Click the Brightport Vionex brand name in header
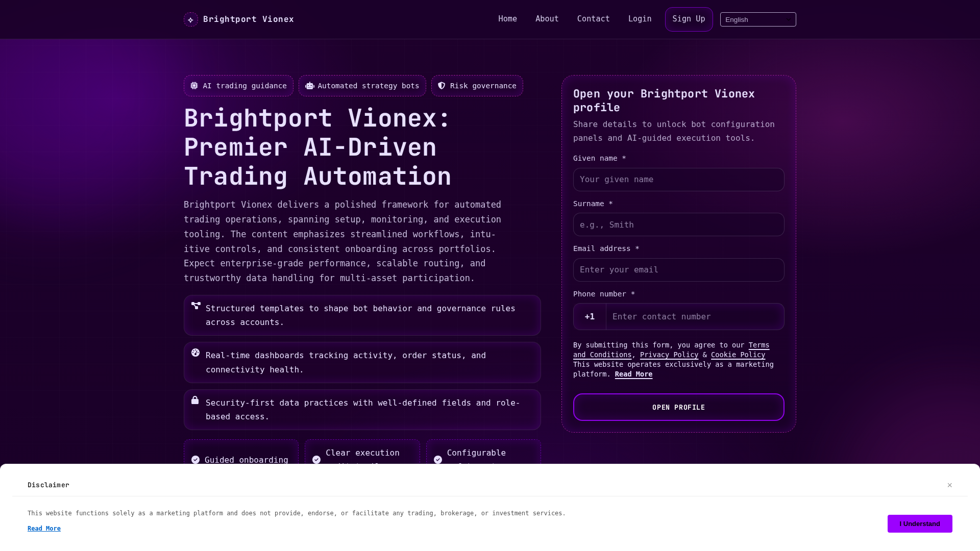Screen dimensions: 980x551 (x=249, y=19)
